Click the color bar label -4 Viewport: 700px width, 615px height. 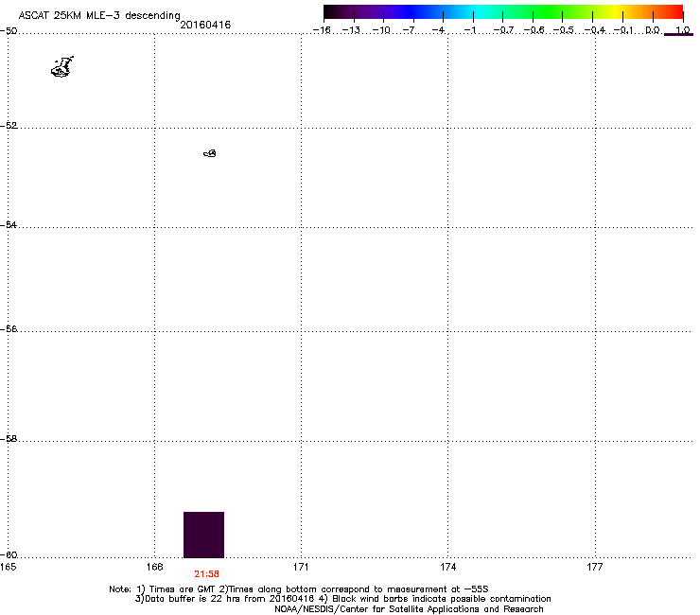[438, 30]
